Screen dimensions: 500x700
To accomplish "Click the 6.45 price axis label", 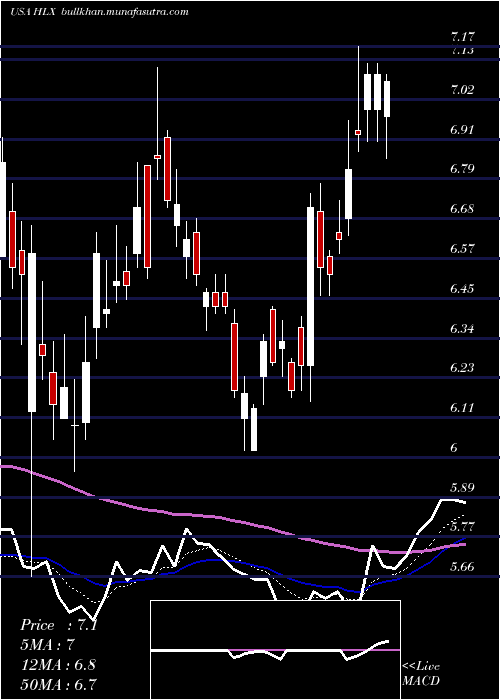I will pyautogui.click(x=463, y=288).
